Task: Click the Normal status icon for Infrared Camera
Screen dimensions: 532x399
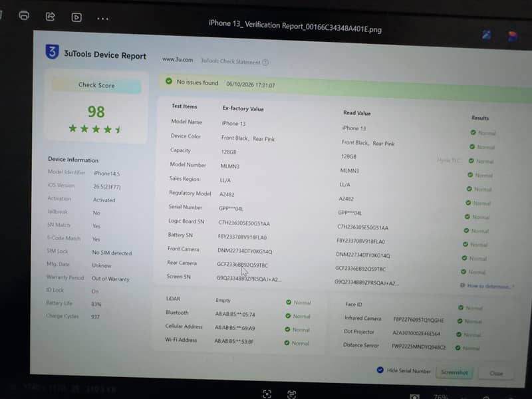Action: 460,321
